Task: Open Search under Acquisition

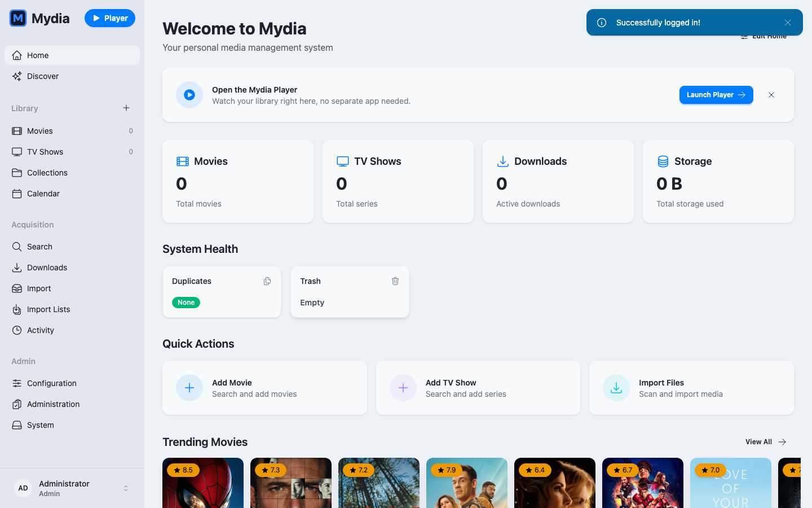Action: point(72,247)
